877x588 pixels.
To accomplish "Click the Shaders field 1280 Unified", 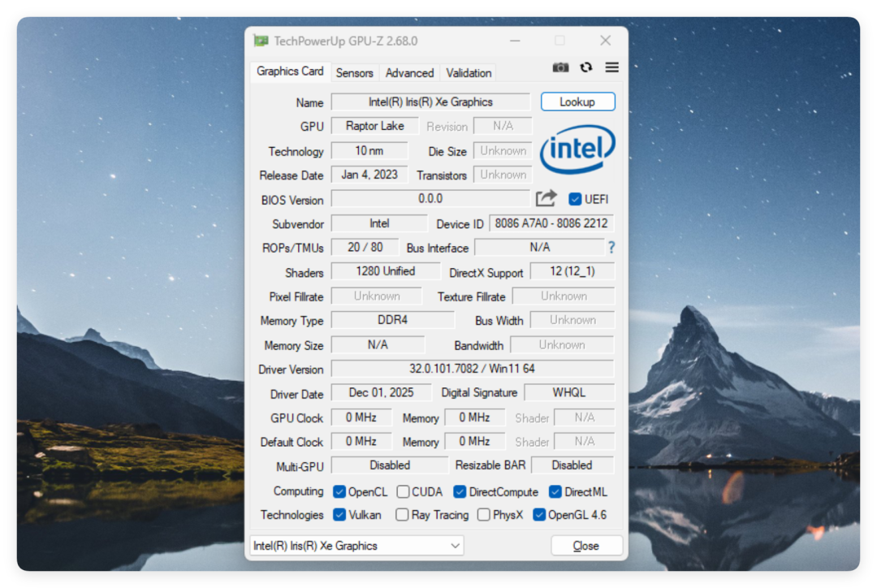I will [x=386, y=271].
